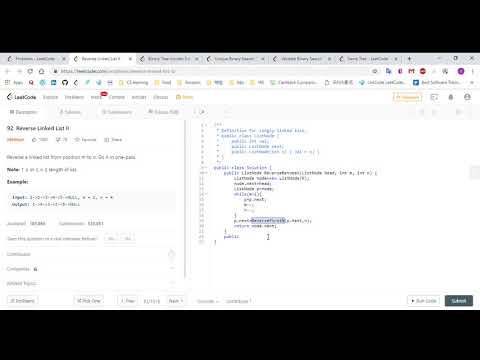Open the GitHub bookmark icon
The height and width of the screenshot is (360, 480).
point(65,82)
